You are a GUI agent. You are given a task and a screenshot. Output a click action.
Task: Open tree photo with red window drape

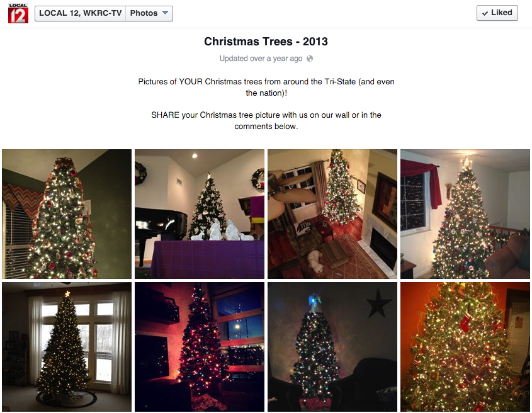465,214
